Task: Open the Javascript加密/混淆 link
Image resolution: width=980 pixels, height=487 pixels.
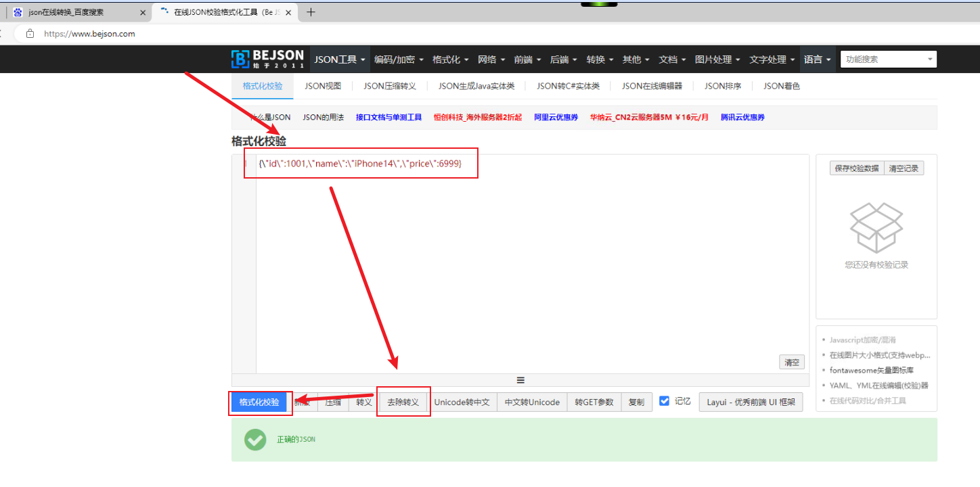Action: [x=863, y=340]
